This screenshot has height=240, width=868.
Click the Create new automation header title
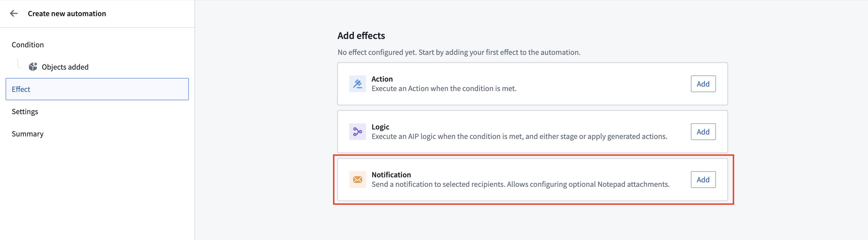coord(67,13)
